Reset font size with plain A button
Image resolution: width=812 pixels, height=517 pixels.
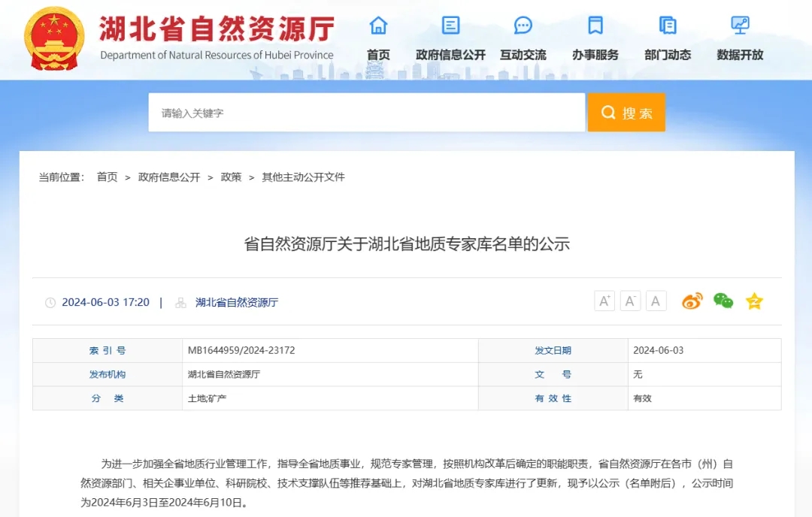click(x=656, y=301)
